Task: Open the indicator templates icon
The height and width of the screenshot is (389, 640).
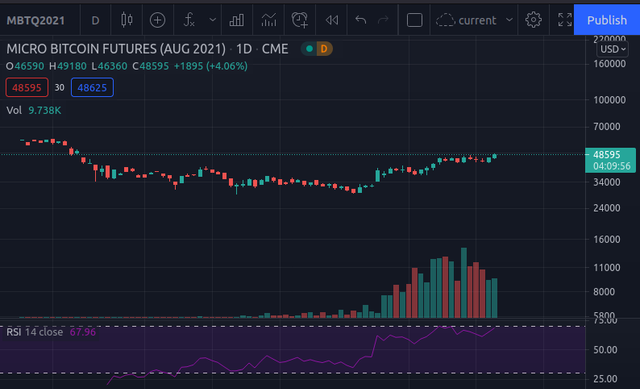Action: coord(269,20)
